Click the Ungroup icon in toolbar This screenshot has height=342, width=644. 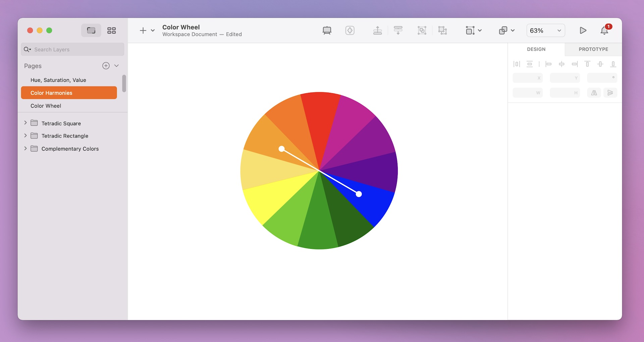(443, 30)
